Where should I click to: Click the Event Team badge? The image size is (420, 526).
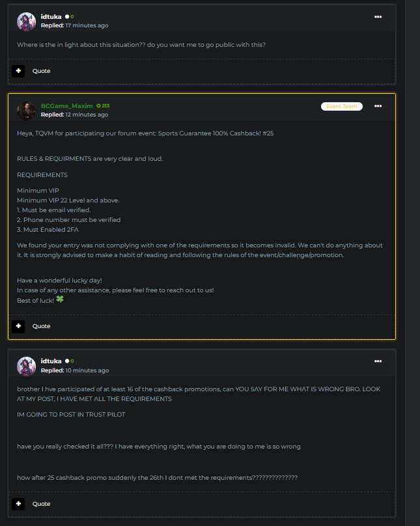coord(342,106)
